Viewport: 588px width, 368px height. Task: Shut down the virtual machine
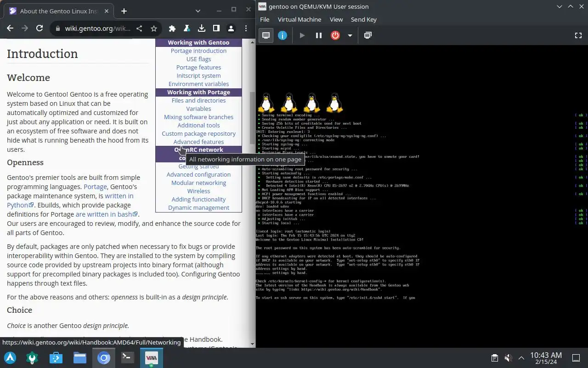[x=335, y=35]
